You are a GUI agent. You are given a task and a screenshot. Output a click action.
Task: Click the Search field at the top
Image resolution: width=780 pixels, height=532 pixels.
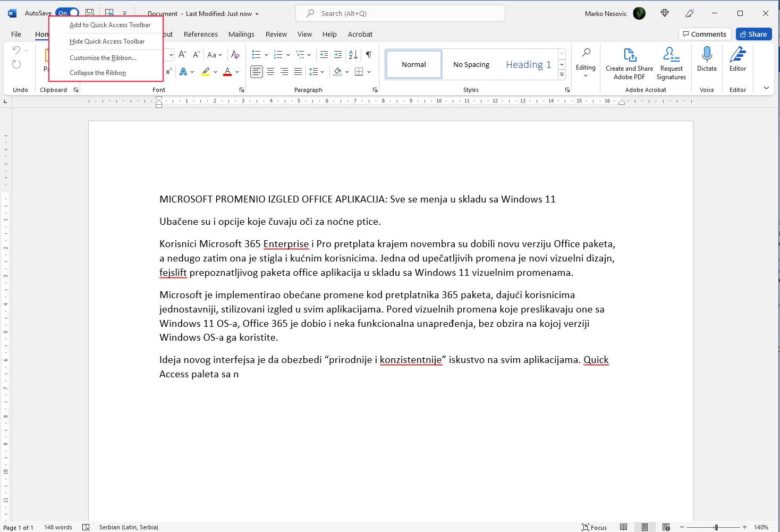click(x=400, y=13)
